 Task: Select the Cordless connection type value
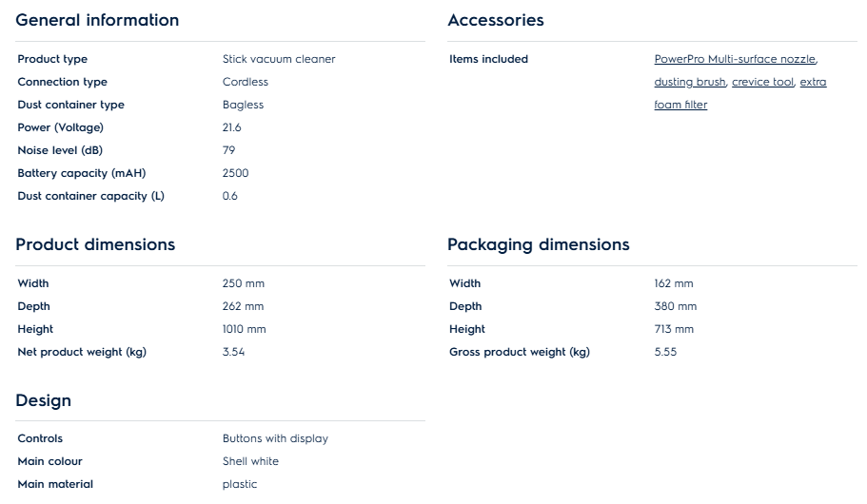(x=246, y=82)
